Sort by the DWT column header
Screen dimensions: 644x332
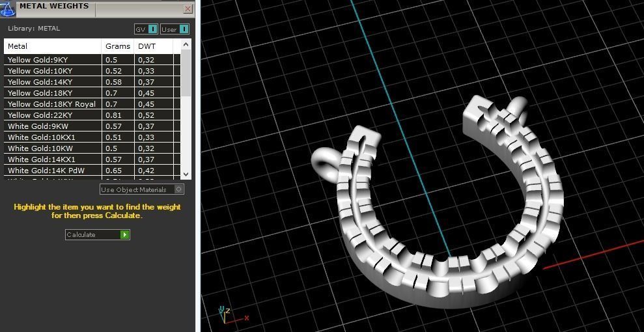154,46
